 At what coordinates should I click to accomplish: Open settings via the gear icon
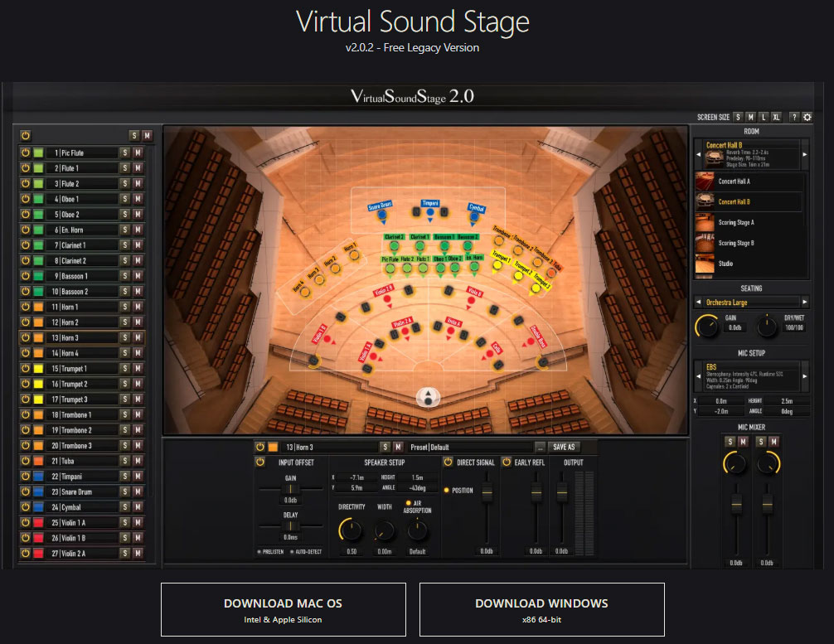coord(807,117)
